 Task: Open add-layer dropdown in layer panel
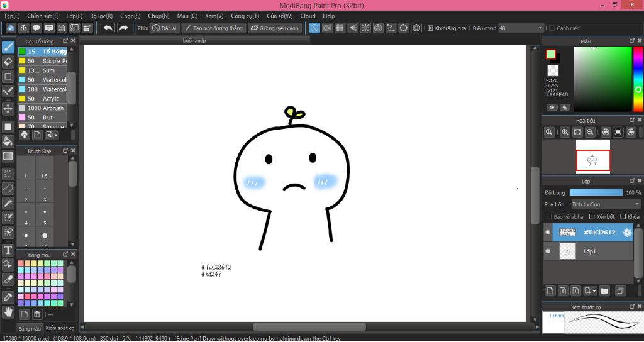tap(590, 291)
